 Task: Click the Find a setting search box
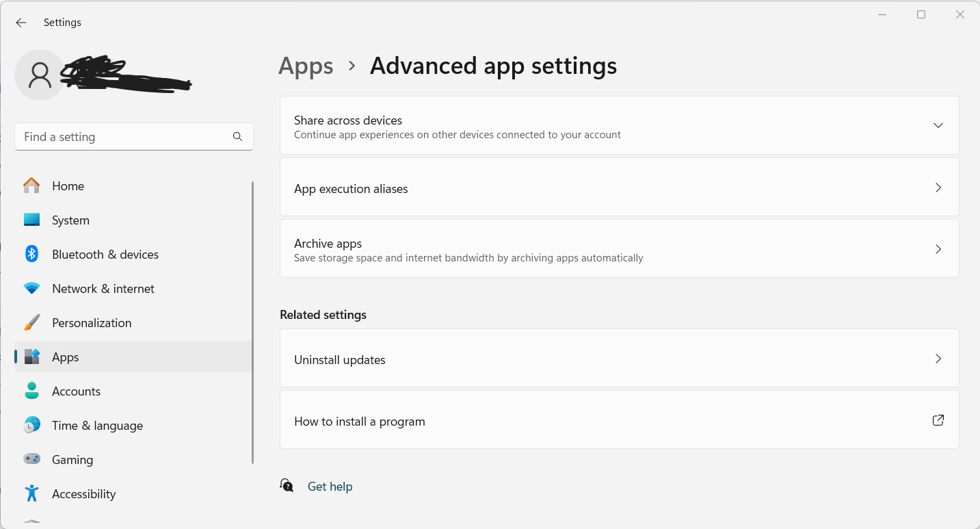[134, 137]
